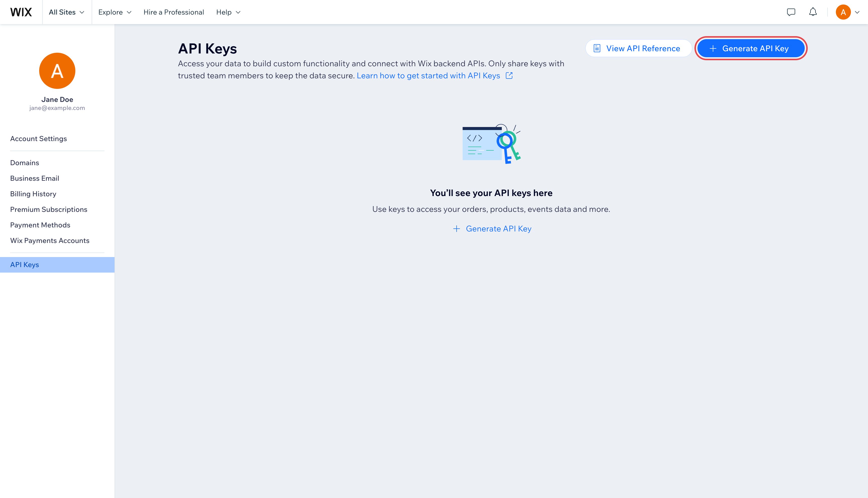Viewport: 868px width, 498px height.
Task: Open the notifications bell
Action: point(813,12)
